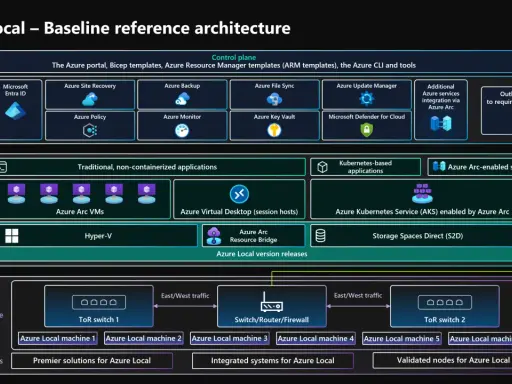Click Azure Virtual Desktop (session hosts) label
Image resolution: width=512 pixels, height=384 pixels.
pos(239,212)
